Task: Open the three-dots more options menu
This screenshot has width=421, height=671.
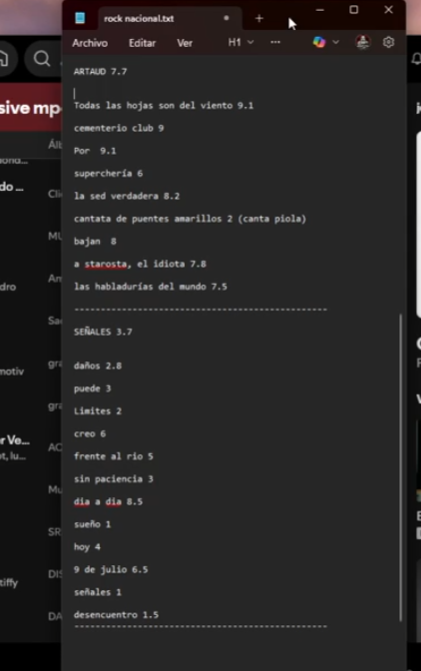Action: click(x=276, y=42)
